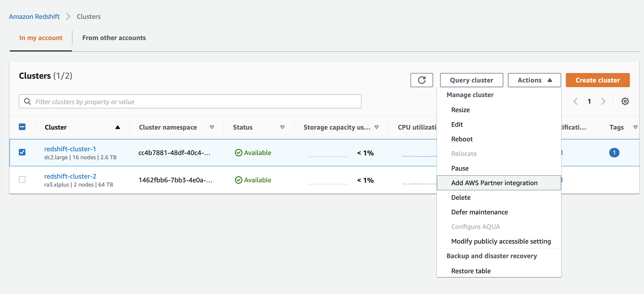Screen dimensions: 644x294
Task: Expand the Actions dropdown menu
Action: (x=534, y=80)
